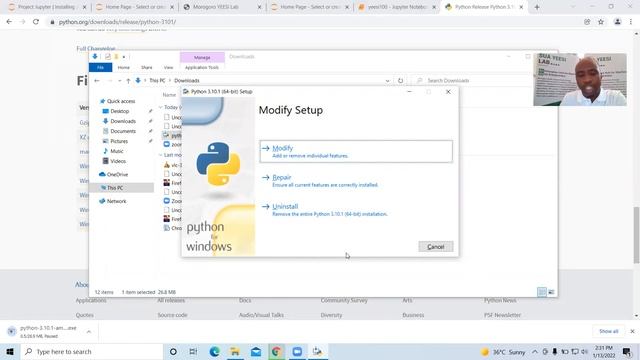Cancel the Python setup dialog
The height and width of the screenshot is (360, 640).
(x=436, y=247)
